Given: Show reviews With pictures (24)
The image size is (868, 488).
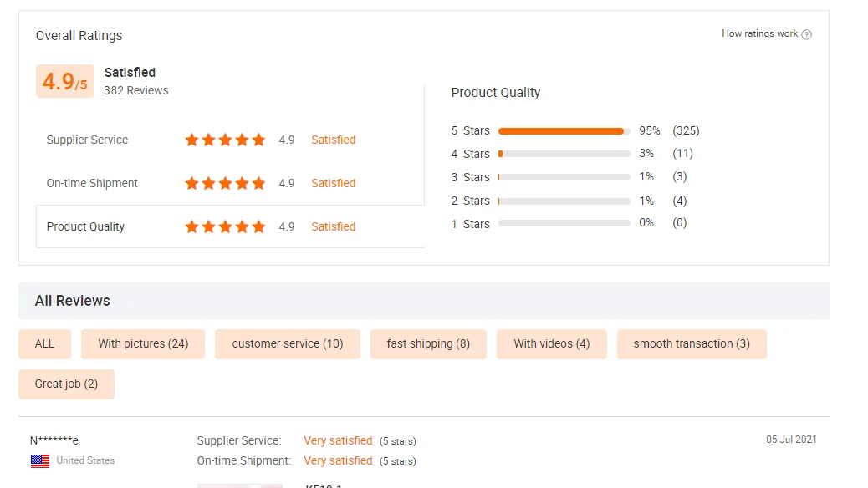Looking at the screenshot, I should (143, 343).
